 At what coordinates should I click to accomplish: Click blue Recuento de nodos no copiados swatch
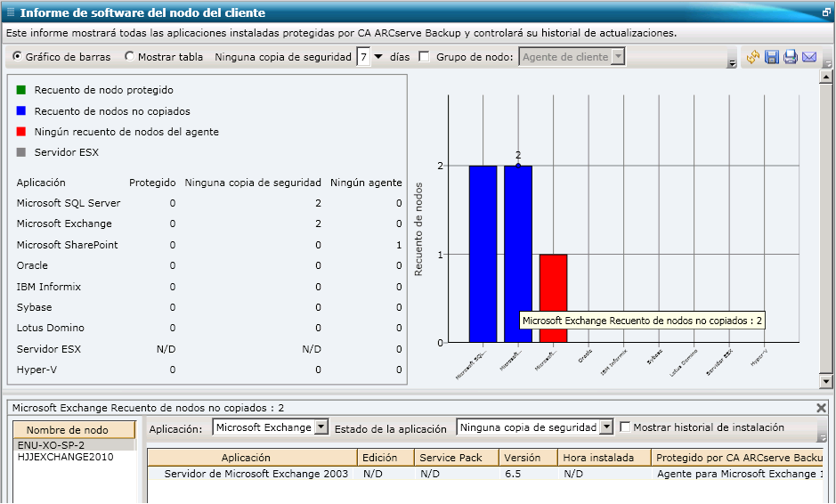click(x=21, y=111)
